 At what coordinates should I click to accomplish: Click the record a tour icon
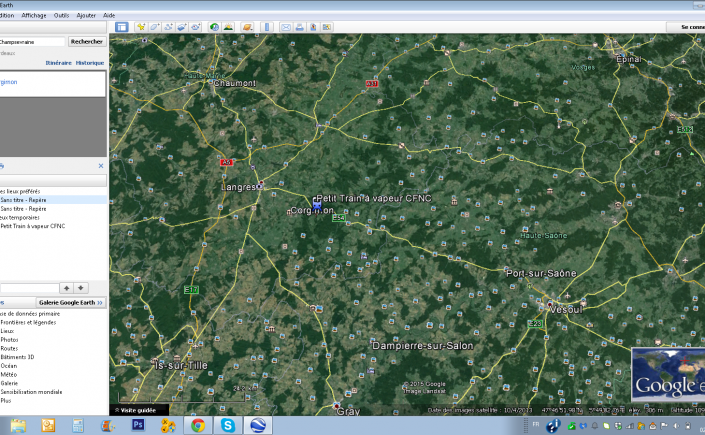pos(196,26)
